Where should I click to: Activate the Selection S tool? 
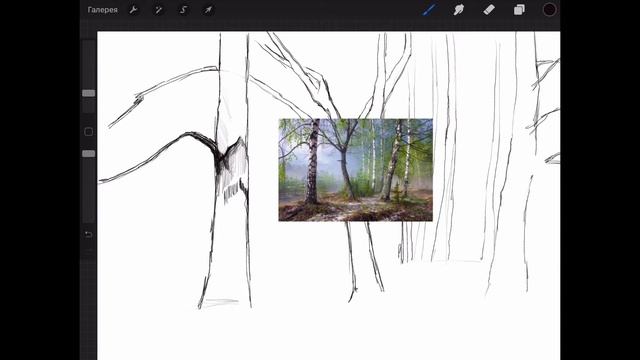[183, 10]
